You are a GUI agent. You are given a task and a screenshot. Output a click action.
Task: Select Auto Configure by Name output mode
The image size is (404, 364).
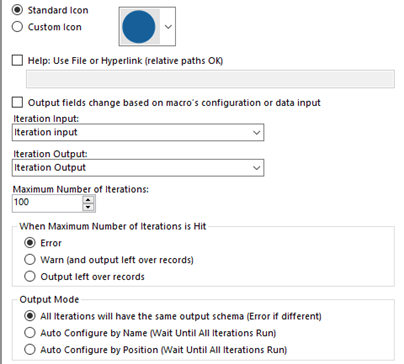pyautogui.click(x=30, y=333)
